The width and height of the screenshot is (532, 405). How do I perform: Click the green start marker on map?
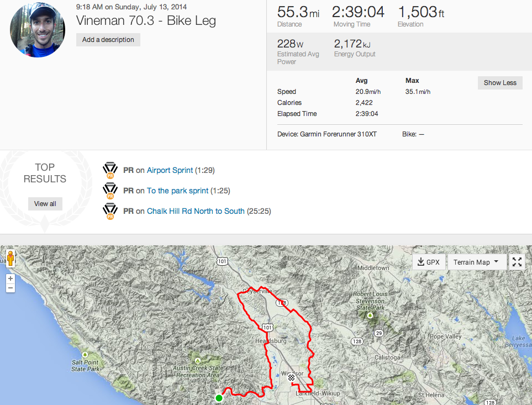[x=219, y=398]
